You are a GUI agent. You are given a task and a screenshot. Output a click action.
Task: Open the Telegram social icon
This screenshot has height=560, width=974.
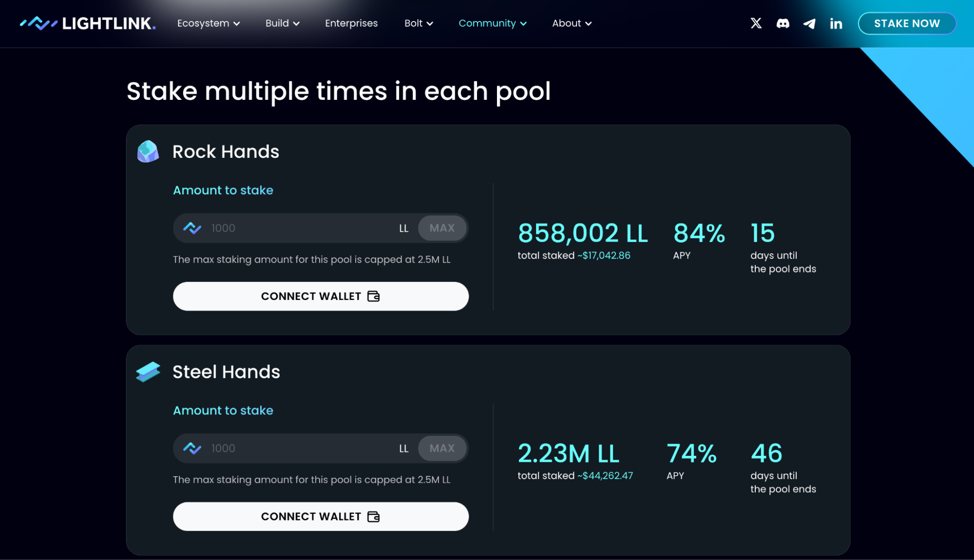point(809,23)
